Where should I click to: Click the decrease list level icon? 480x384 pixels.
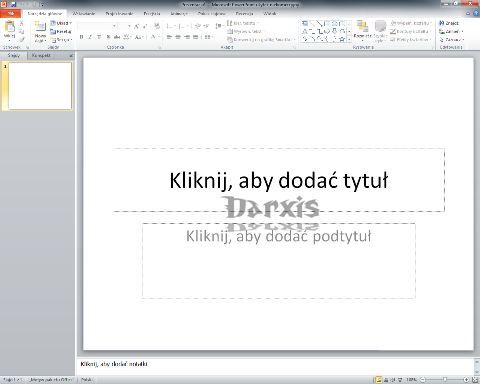point(197,26)
